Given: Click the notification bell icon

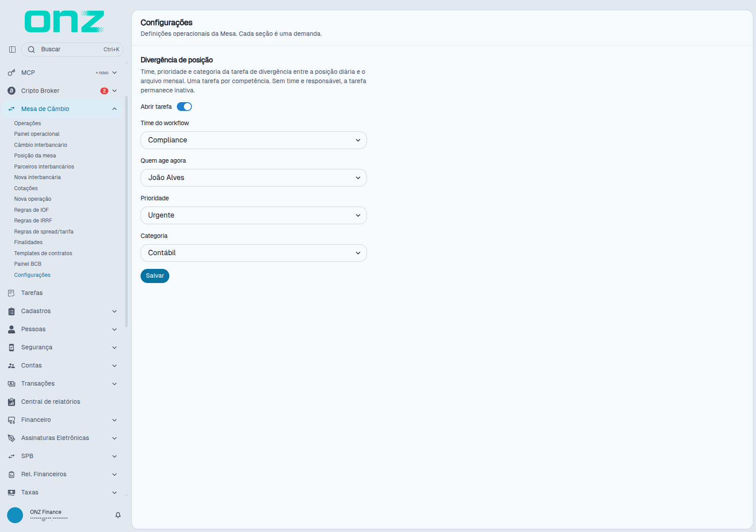Looking at the screenshot, I should click(118, 515).
